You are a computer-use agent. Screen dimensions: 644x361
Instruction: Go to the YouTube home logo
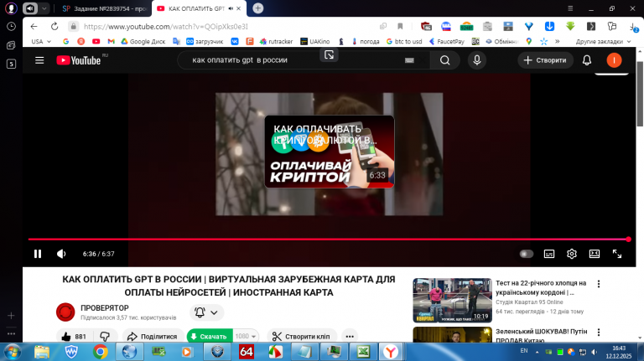pyautogui.click(x=79, y=60)
